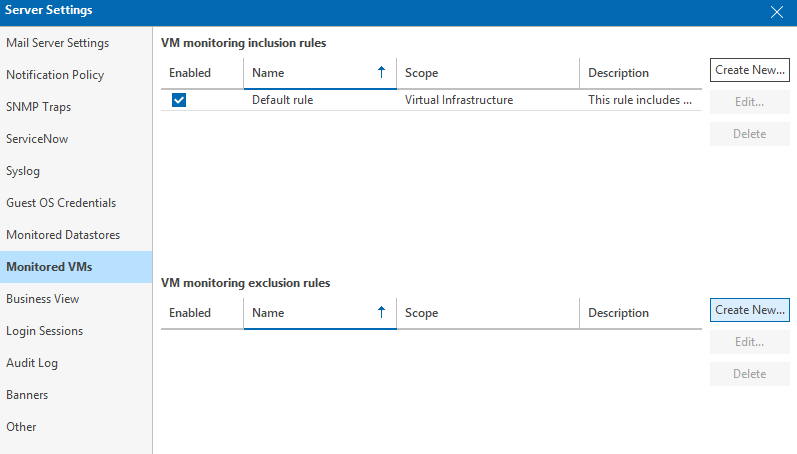Sort exclusion rules by Scope column
The height and width of the screenshot is (454, 797).
click(x=488, y=313)
